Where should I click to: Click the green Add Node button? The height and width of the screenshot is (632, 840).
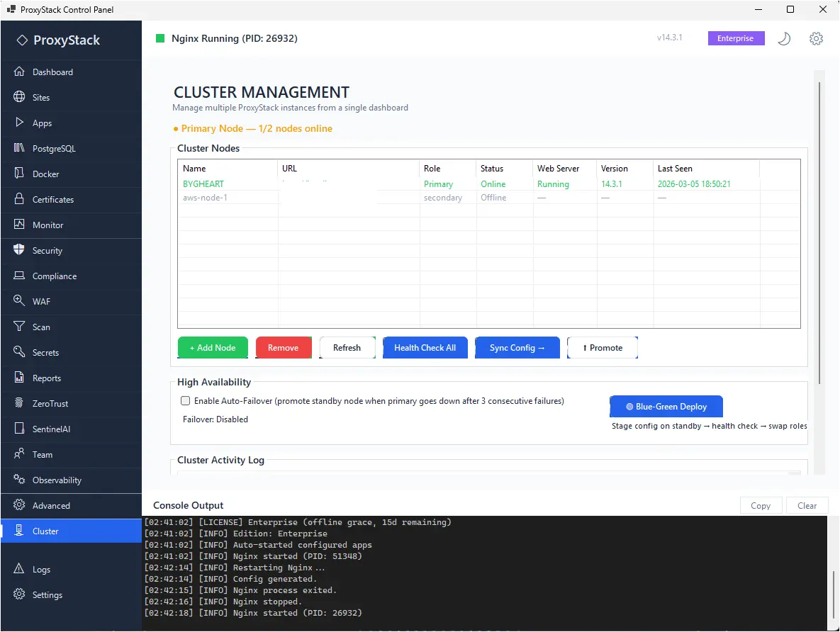[213, 348]
